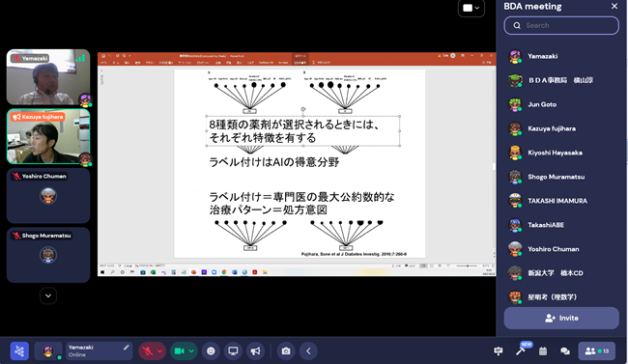Click the whiteboard presentation icon

pyautogui.click(x=499, y=351)
